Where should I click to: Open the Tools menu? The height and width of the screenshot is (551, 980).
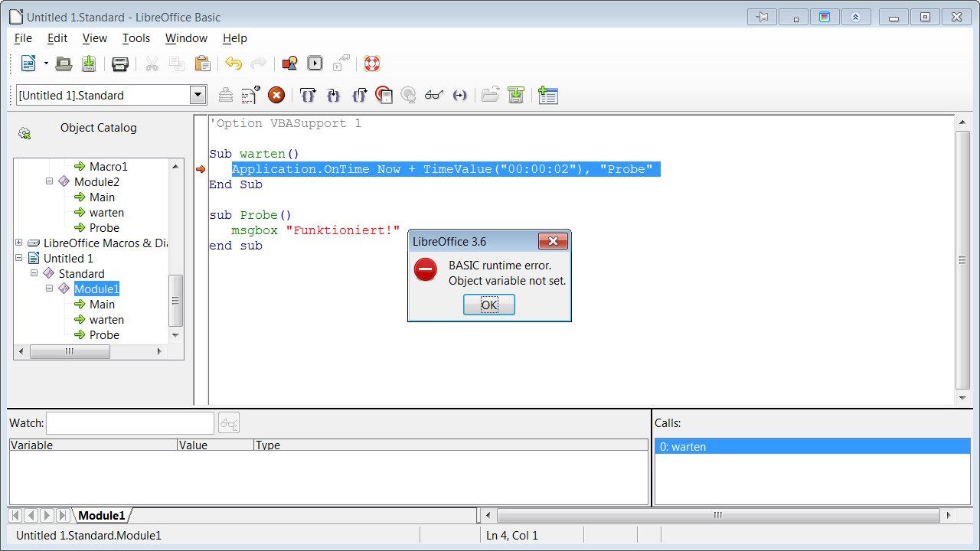point(136,38)
